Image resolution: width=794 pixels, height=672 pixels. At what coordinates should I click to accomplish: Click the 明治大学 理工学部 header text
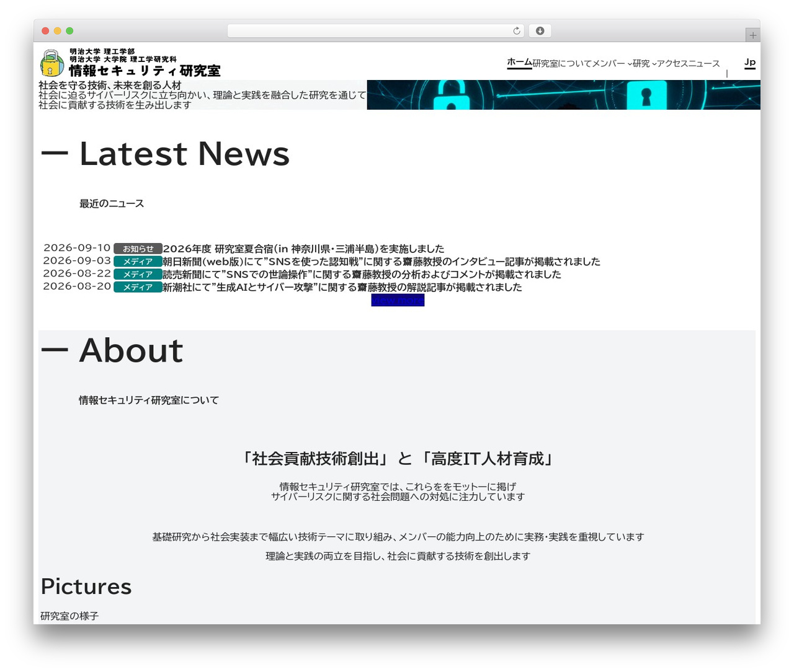102,51
